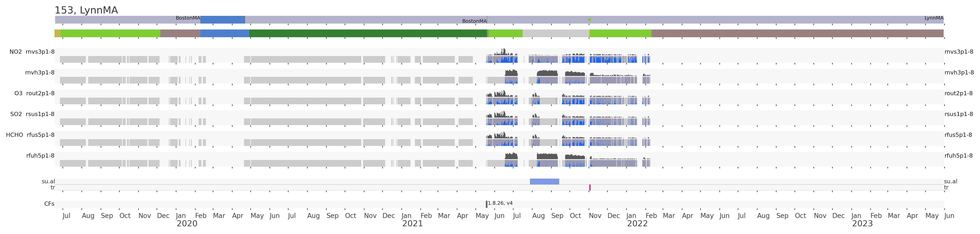This screenshot has width=980, height=234.
Task: Click the HCHO rfus5p1-8 left label
Action: [x=30, y=135]
